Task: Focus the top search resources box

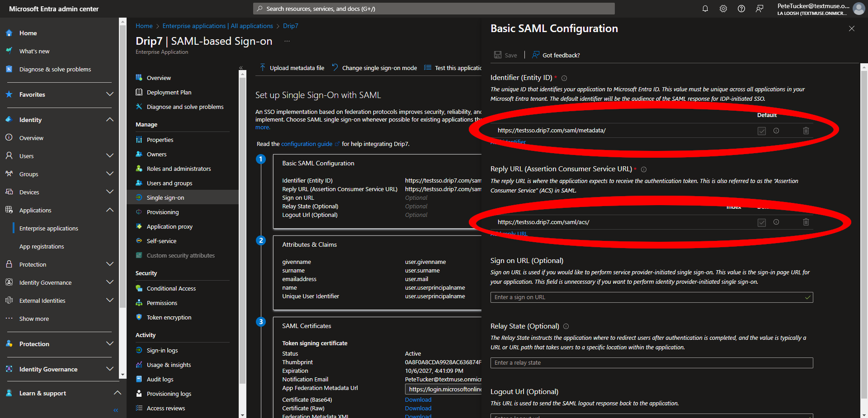Action: click(434, 9)
